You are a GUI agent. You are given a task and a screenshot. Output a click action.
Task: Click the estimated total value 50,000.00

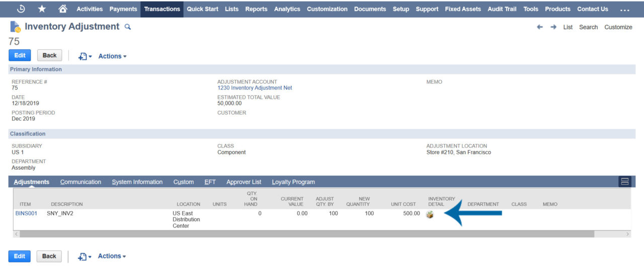pos(229,103)
